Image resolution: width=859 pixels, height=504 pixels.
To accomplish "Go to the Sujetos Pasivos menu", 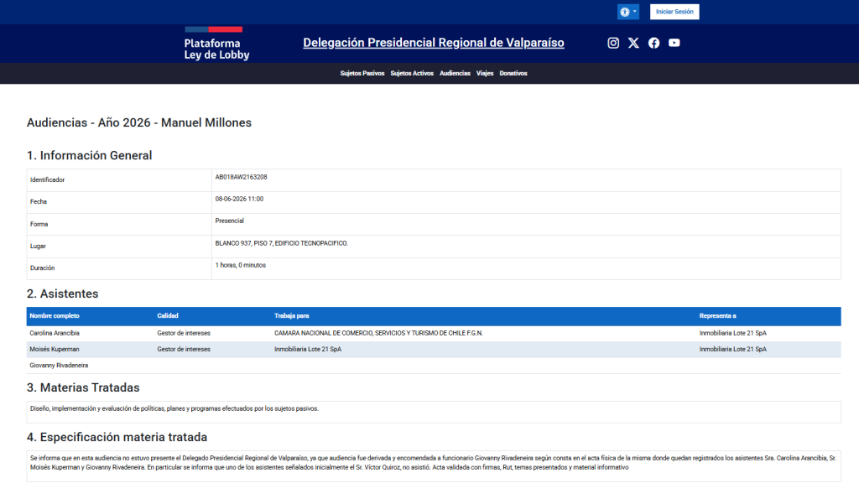I will click(362, 74).
